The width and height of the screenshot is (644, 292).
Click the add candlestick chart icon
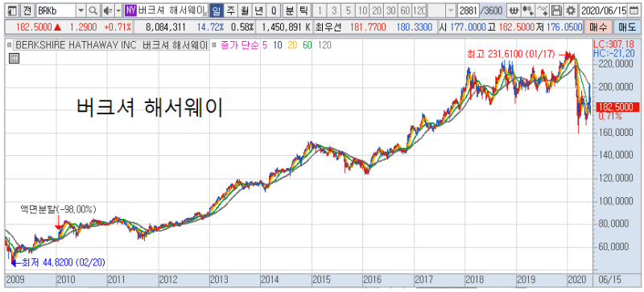click(x=528, y=10)
